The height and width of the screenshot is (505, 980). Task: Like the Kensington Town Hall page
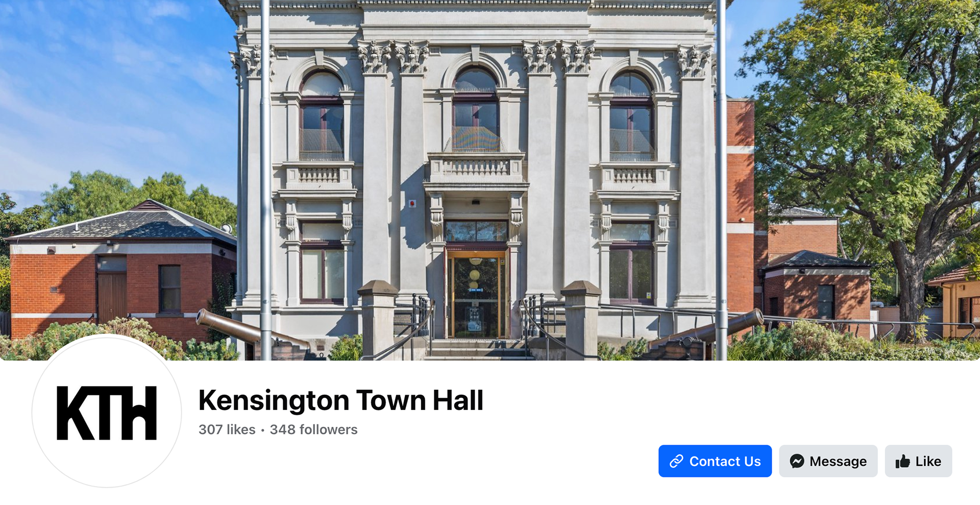point(918,461)
